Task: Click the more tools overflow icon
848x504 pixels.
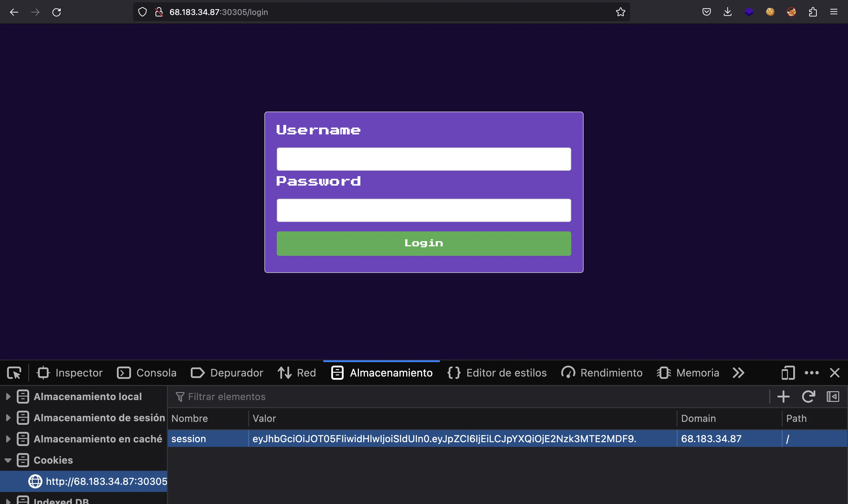Action: coord(738,372)
